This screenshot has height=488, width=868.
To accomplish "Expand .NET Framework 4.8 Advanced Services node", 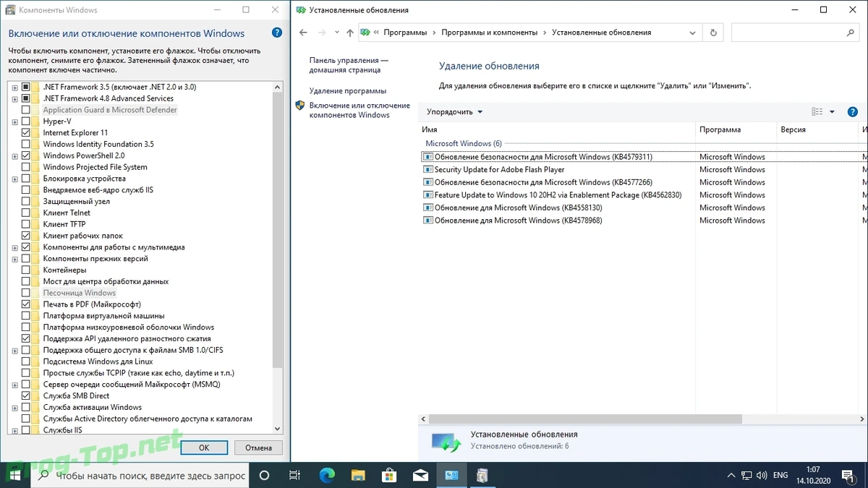I will pyautogui.click(x=14, y=98).
